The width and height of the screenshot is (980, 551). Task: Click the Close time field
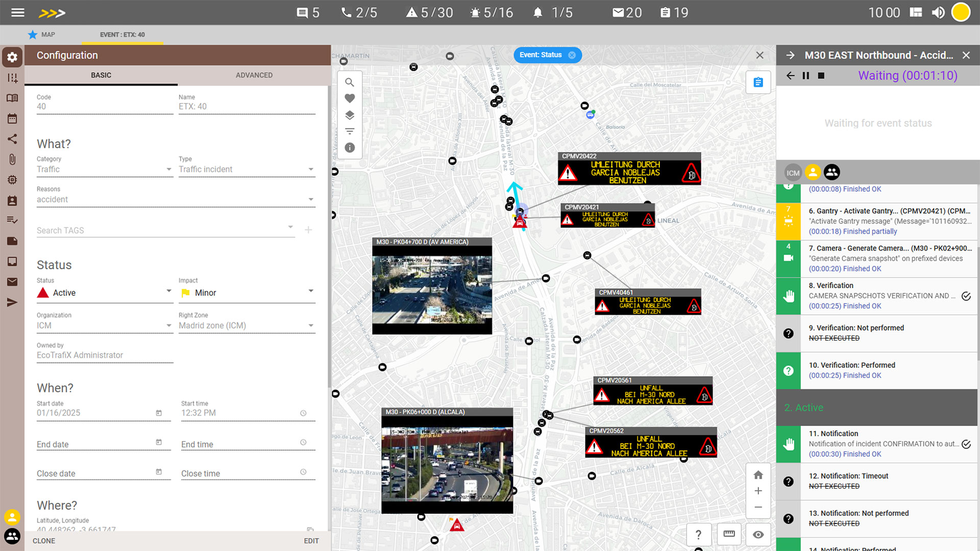click(x=248, y=473)
